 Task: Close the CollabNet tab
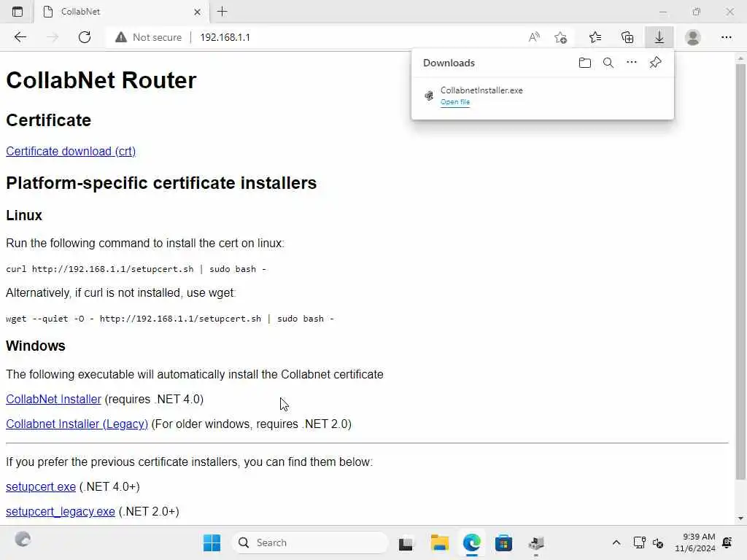(197, 12)
